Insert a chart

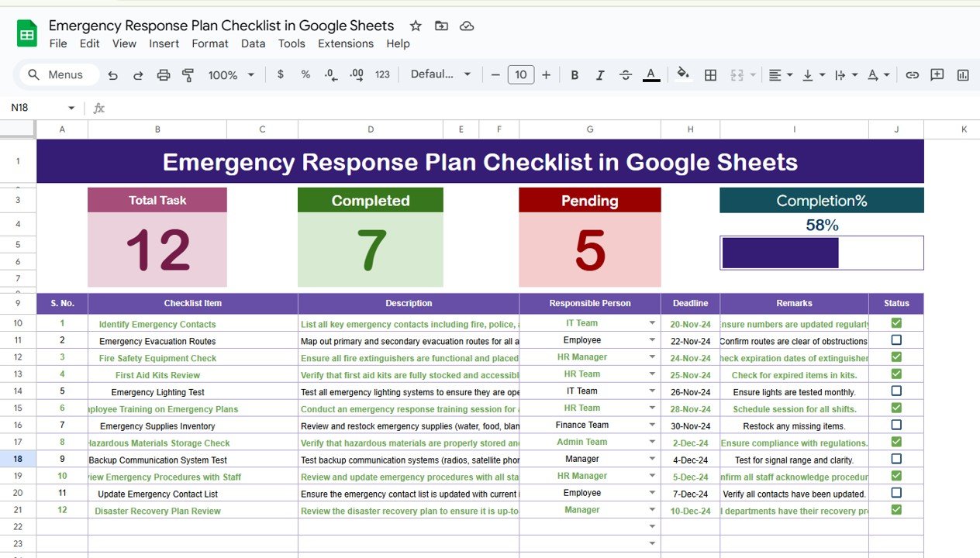(x=963, y=74)
